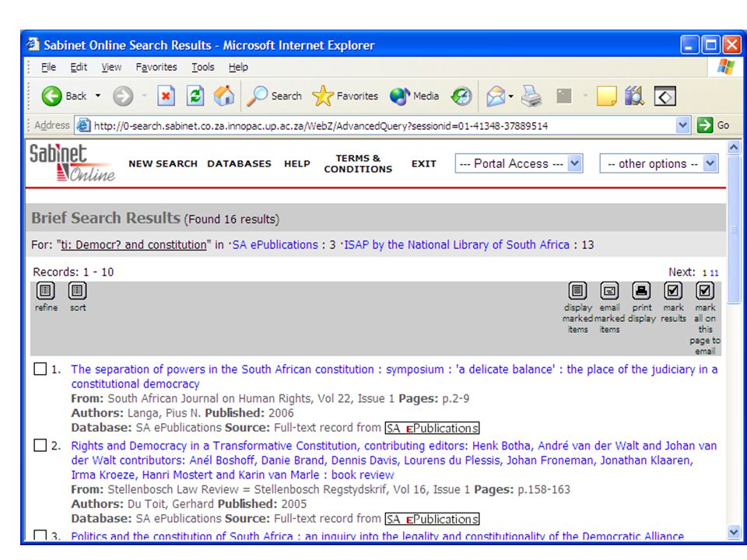This screenshot has width=747, height=560.
Task: Open 'The separation of powers' article title
Action: [394, 376]
